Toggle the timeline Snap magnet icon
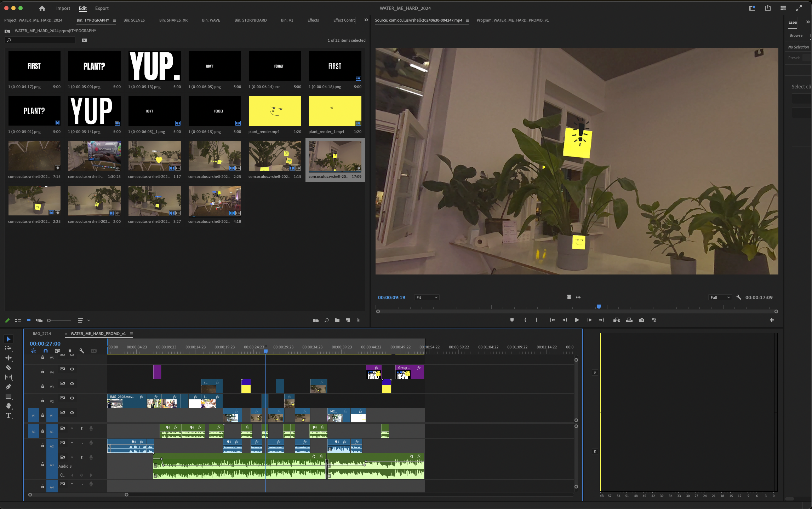Image resolution: width=812 pixels, height=509 pixels. pos(46,351)
